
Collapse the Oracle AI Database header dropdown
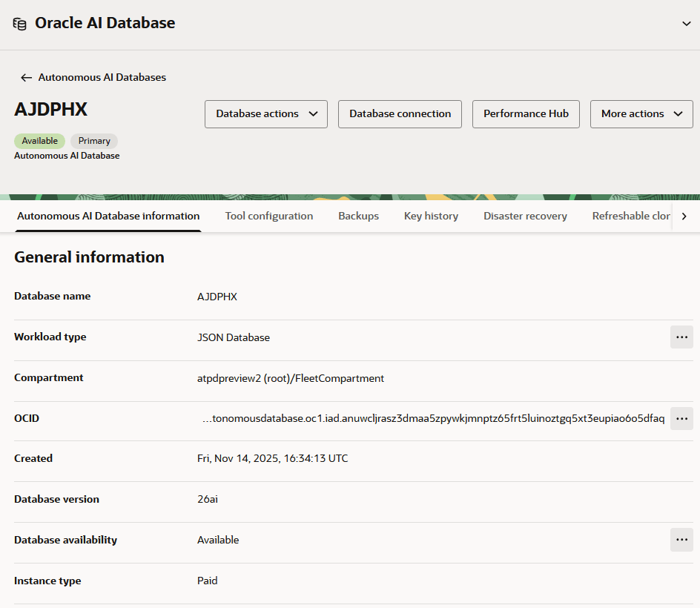click(686, 23)
